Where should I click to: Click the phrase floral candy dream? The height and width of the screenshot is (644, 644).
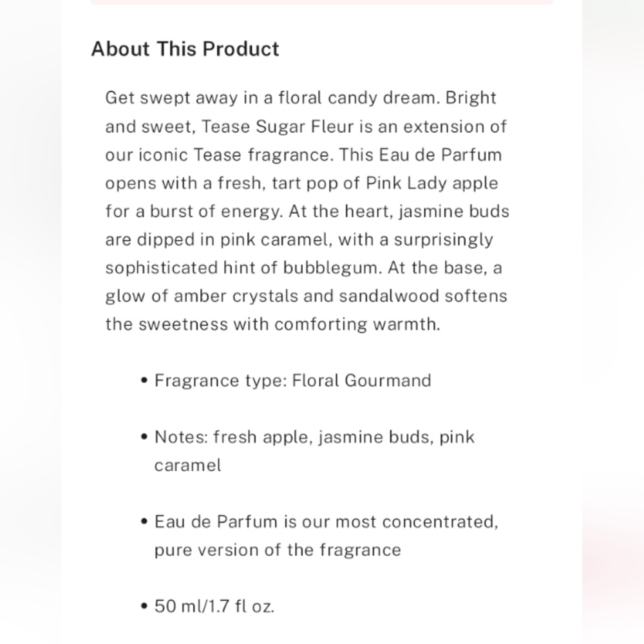point(356,98)
